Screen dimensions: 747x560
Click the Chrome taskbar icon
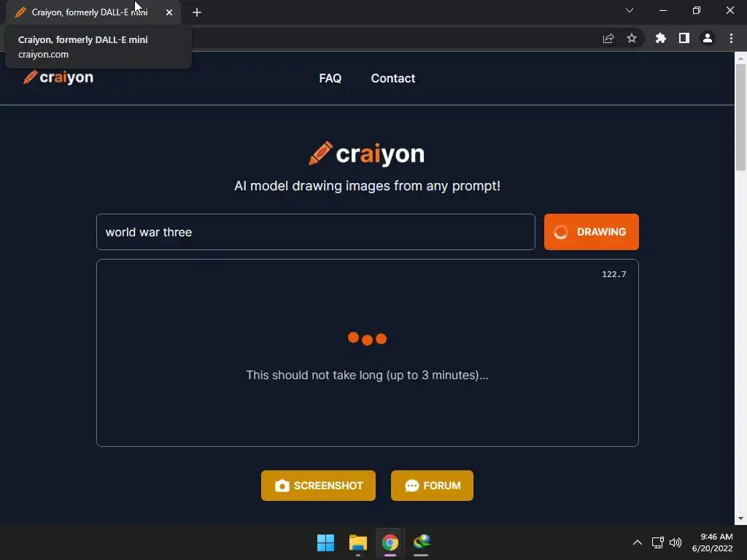click(390, 542)
